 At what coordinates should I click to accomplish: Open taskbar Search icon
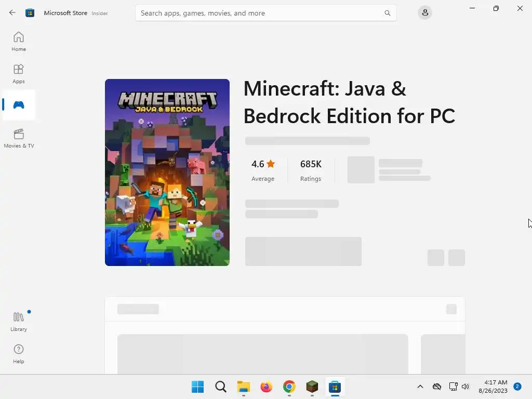point(220,387)
